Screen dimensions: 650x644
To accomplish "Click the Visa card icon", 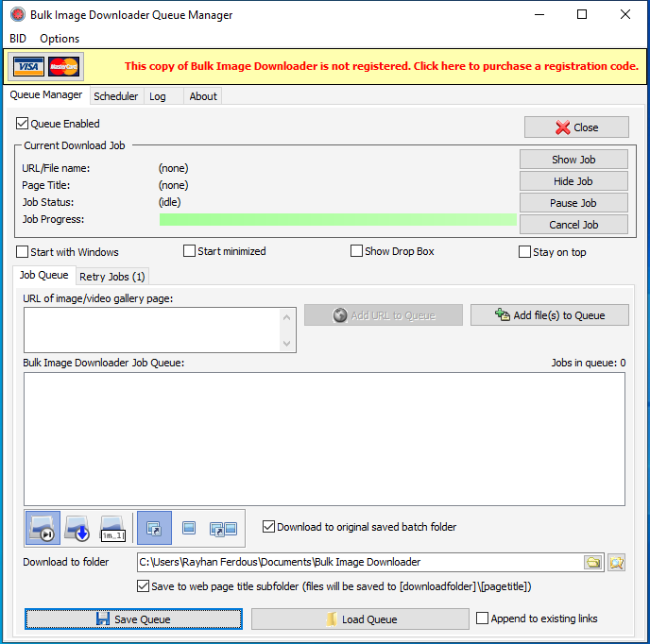I will [x=28, y=67].
